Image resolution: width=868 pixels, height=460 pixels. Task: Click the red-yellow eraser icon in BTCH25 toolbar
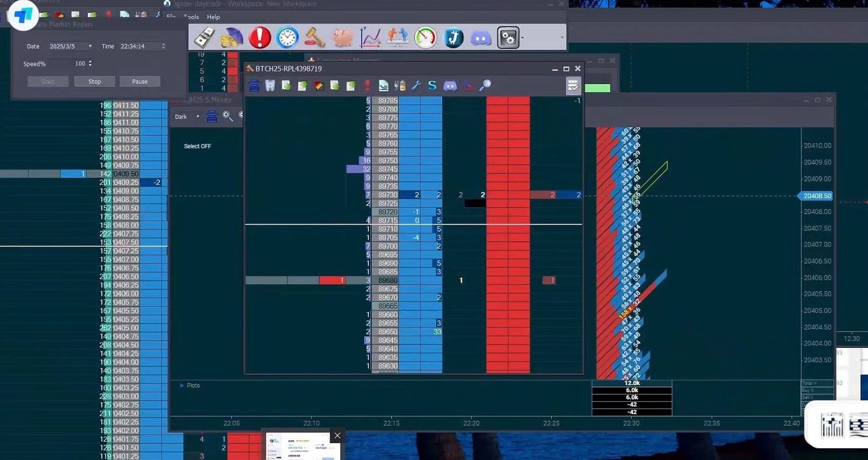click(x=319, y=86)
